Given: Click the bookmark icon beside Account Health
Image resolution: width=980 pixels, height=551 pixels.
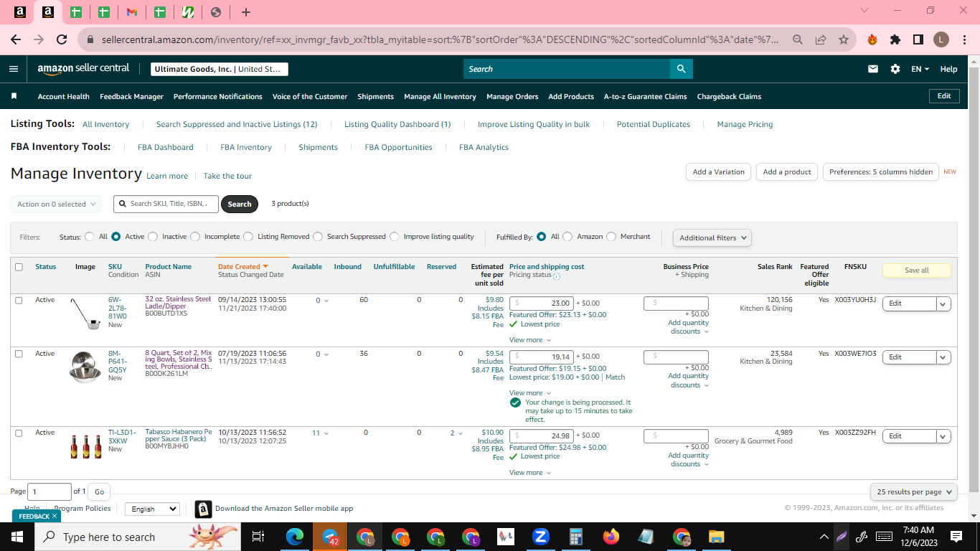Looking at the screenshot, I should point(14,96).
